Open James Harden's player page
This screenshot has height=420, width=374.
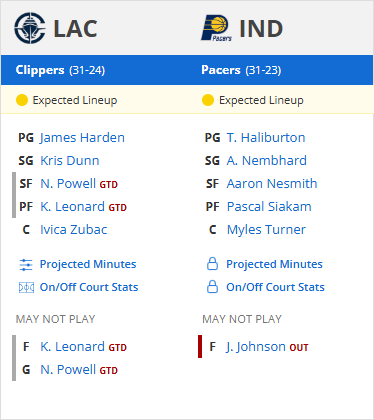[x=82, y=138]
